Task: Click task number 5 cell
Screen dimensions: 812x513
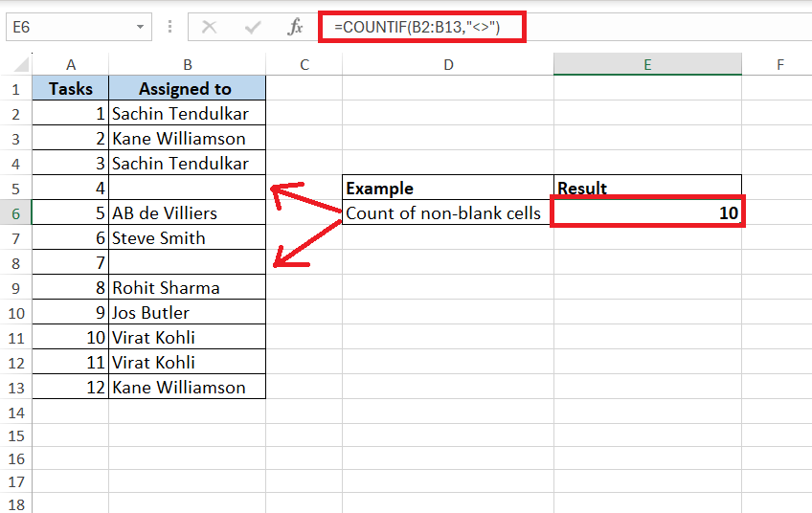Action: [71, 212]
